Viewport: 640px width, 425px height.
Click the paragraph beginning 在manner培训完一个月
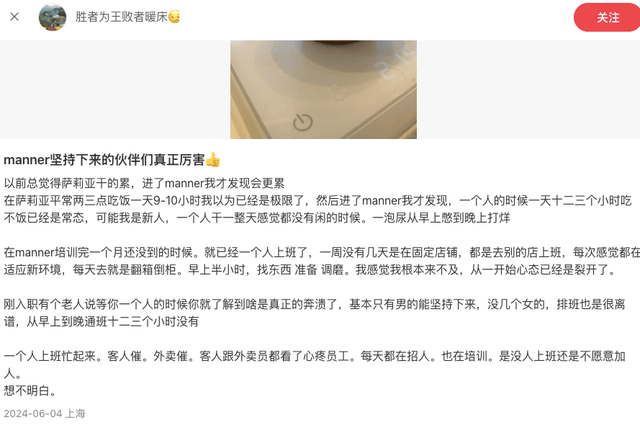pyautogui.click(x=322, y=261)
